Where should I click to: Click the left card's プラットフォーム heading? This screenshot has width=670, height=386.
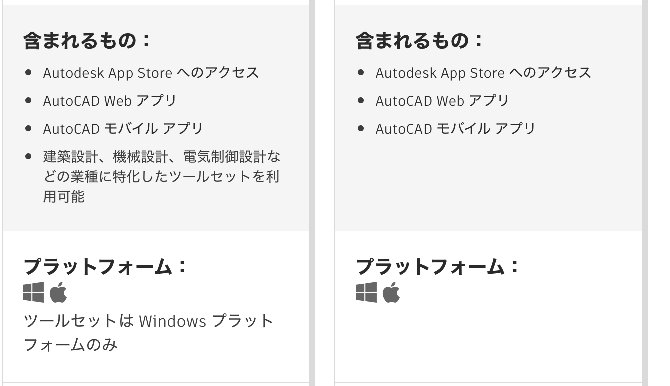(105, 267)
